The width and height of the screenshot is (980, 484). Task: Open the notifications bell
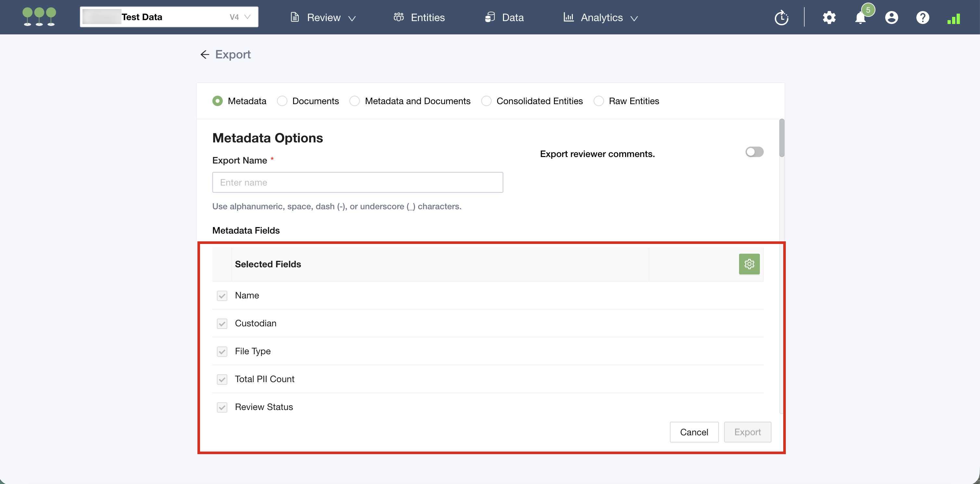pos(860,18)
